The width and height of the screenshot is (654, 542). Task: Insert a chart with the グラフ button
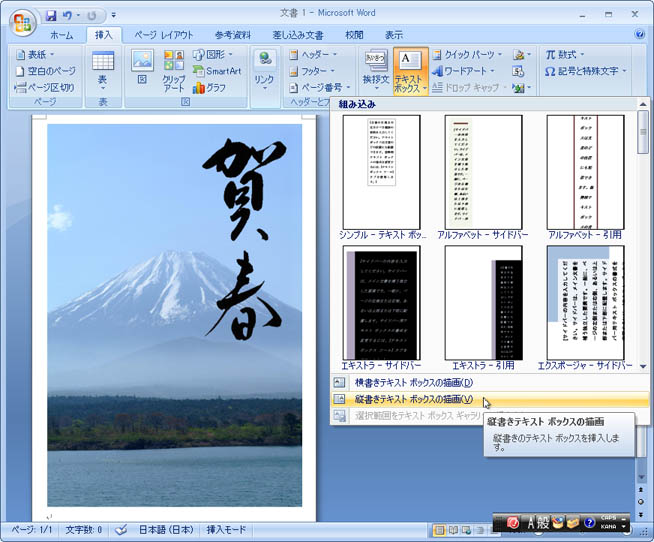[x=209, y=88]
